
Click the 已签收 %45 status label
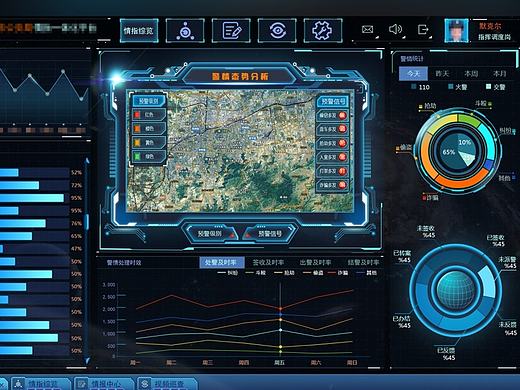click(496, 241)
